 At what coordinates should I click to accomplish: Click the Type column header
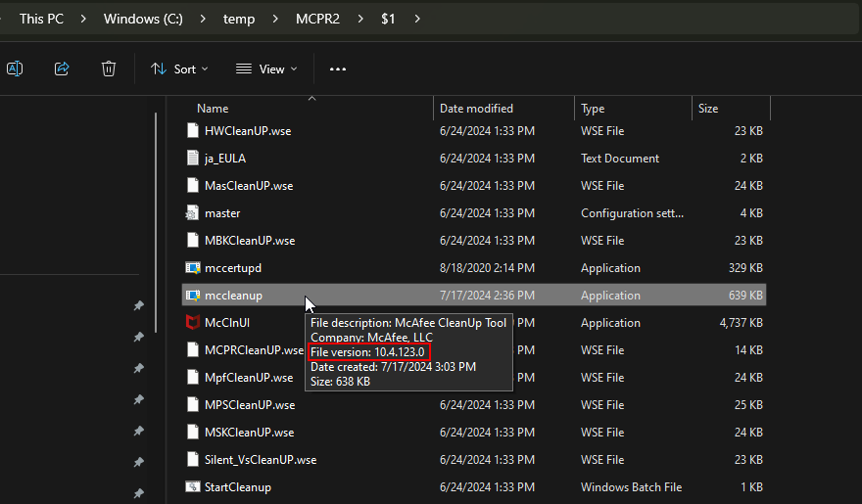pyautogui.click(x=593, y=109)
